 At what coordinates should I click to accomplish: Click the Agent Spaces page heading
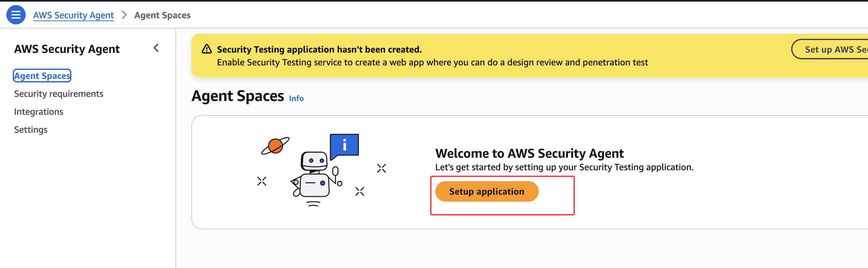pyautogui.click(x=237, y=96)
